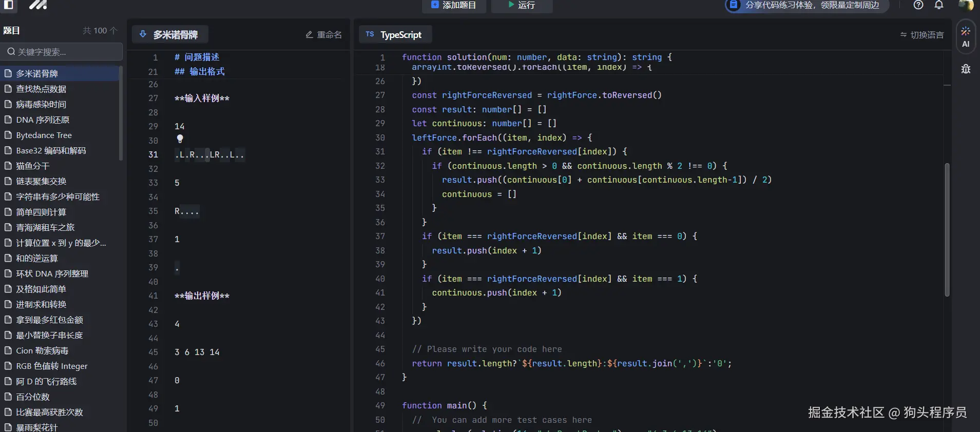980x432 pixels.
Task: Open the notification bell
Action: pos(939,5)
